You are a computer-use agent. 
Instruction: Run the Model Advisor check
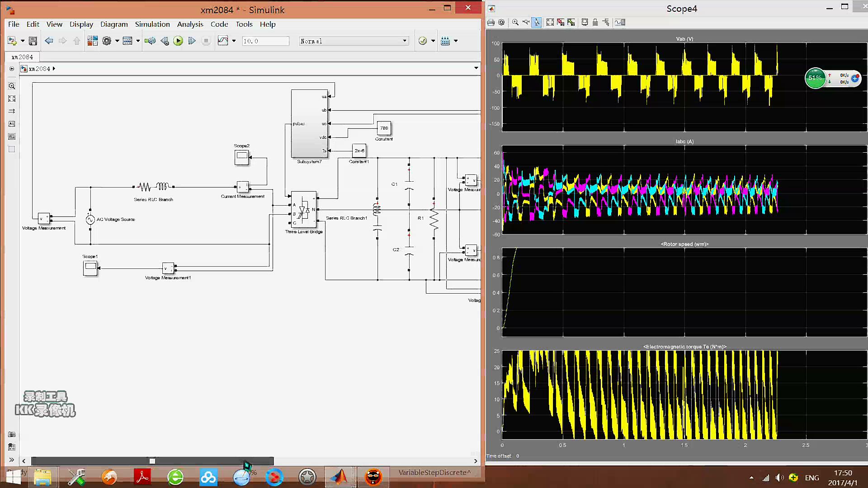[x=423, y=41]
